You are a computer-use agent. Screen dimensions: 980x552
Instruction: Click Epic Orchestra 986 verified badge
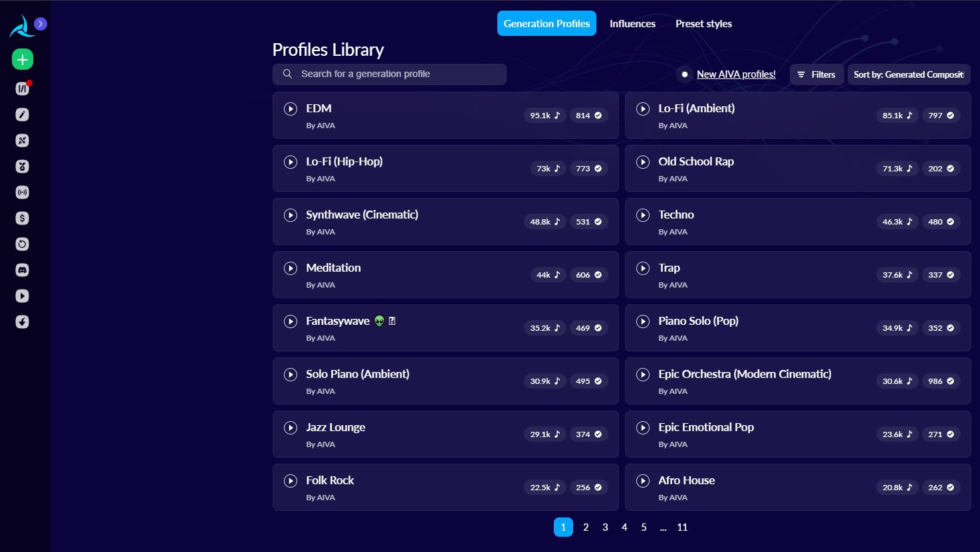pyautogui.click(x=941, y=381)
